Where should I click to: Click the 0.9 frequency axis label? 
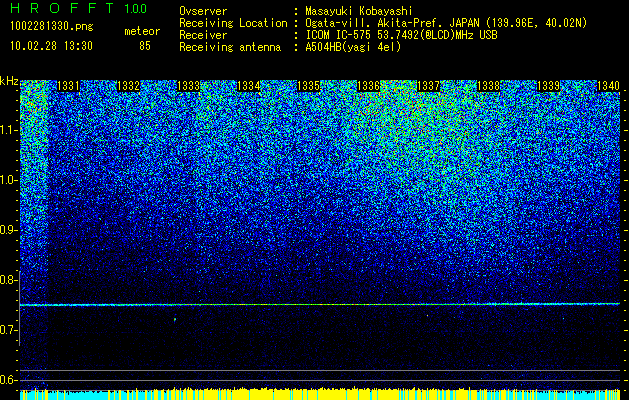[8, 230]
